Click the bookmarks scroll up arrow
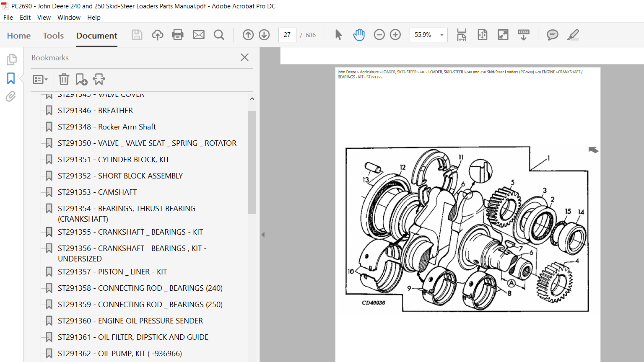644x362 pixels. coord(252,99)
